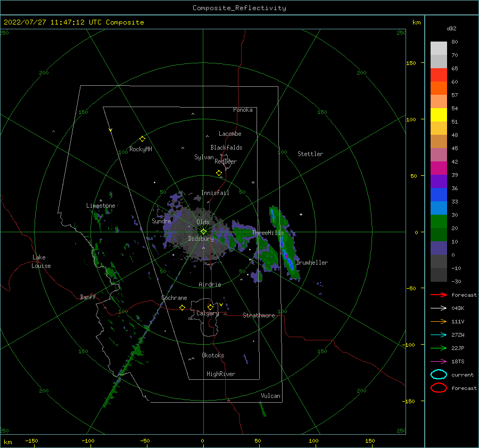The width and height of the screenshot is (479, 448).
Task: Click the yellow diamond marker beside RockyMH
Action: click(142, 139)
